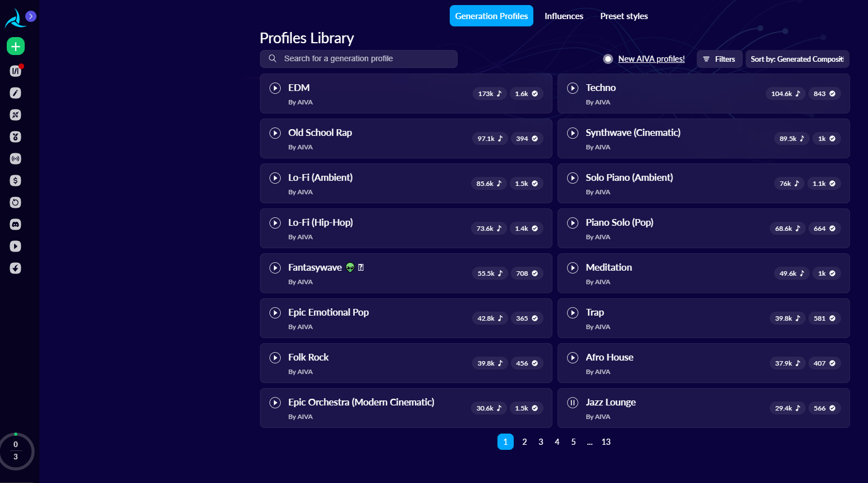Click the 76k badge on Solo Piano (Ambient)
This screenshot has height=483, width=868.
(789, 184)
